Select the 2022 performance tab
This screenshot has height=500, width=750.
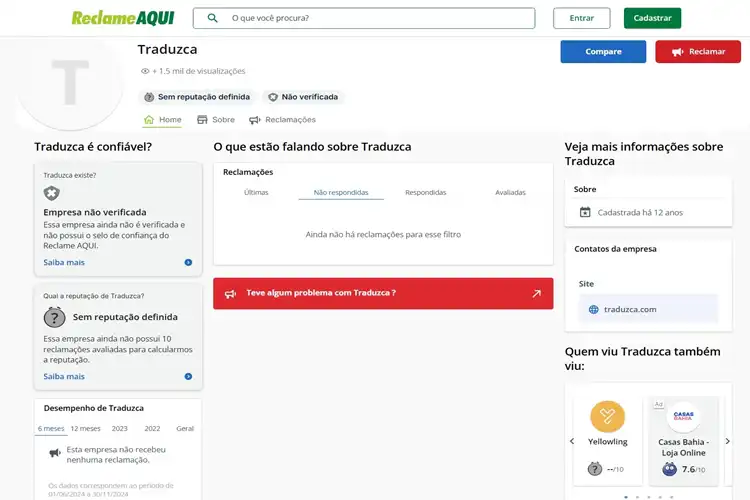tap(153, 429)
